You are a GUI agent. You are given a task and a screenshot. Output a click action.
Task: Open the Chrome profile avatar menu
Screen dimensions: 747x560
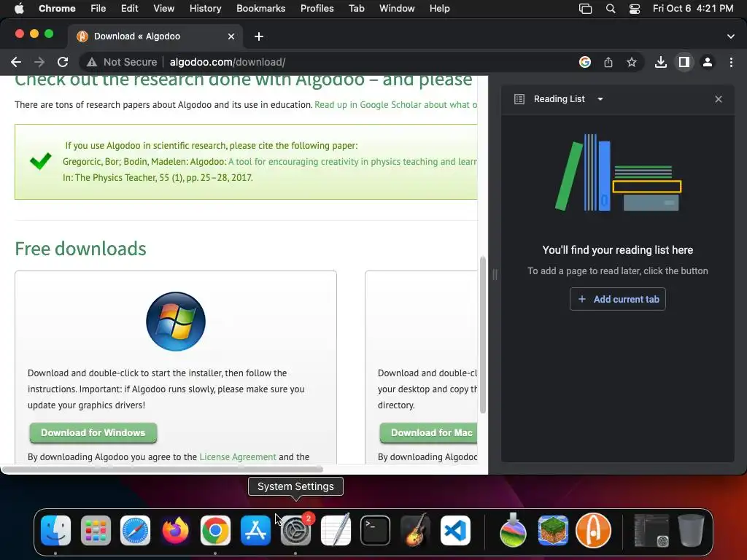point(708,62)
